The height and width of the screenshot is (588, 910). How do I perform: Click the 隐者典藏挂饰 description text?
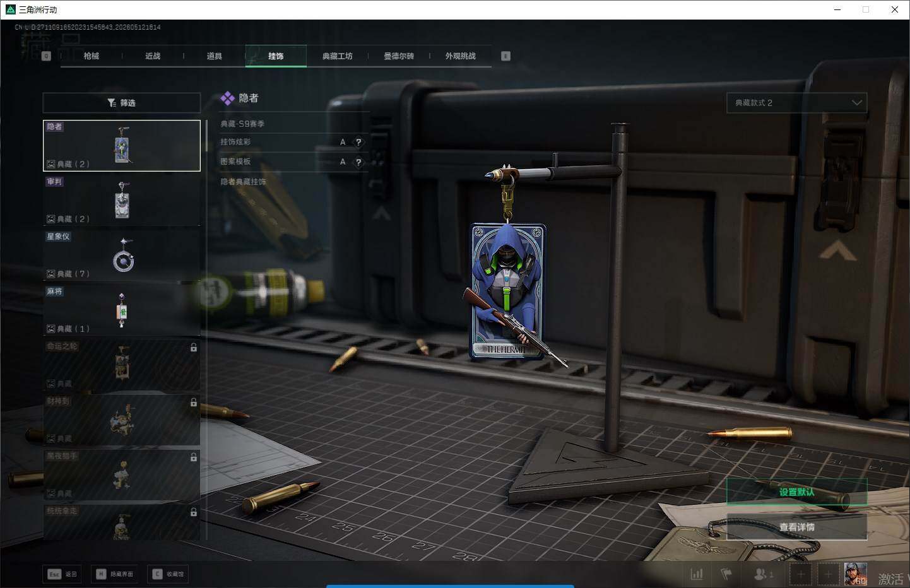click(x=243, y=182)
